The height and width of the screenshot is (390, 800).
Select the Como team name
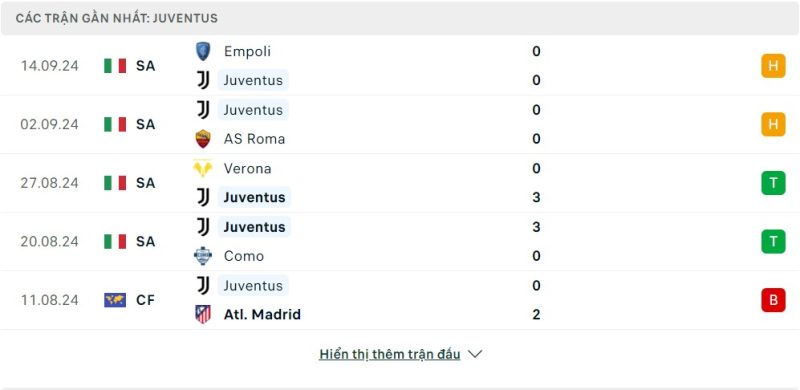244,256
